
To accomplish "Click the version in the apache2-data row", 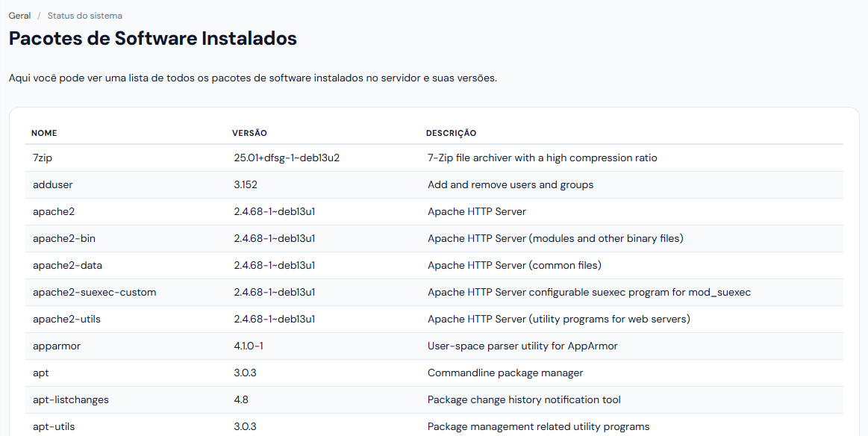I will [x=275, y=265].
